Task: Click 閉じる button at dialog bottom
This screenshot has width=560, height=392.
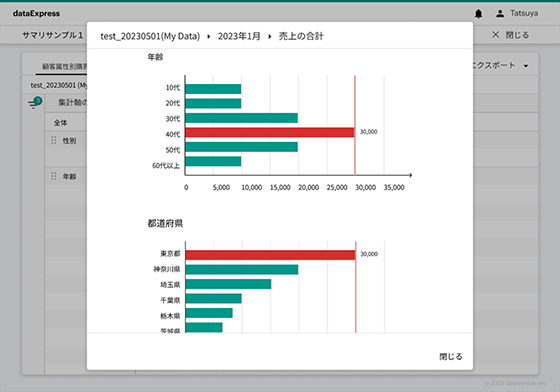Action: pos(451,356)
